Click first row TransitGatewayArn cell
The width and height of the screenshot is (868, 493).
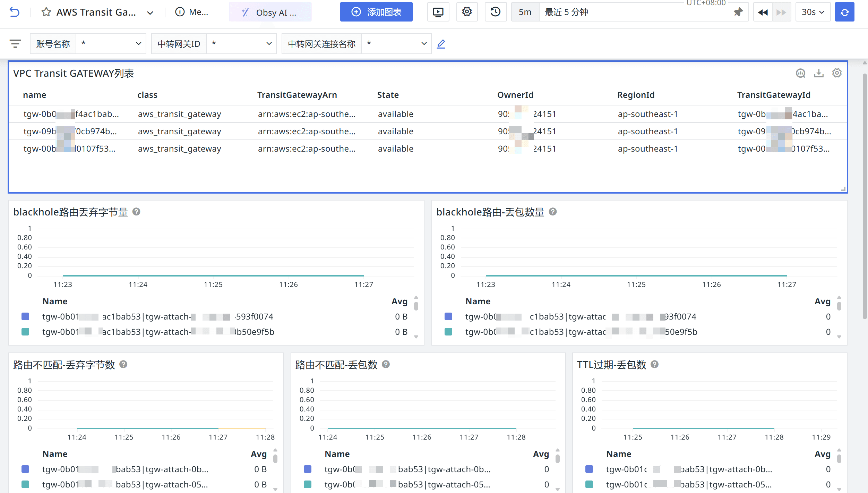point(307,114)
